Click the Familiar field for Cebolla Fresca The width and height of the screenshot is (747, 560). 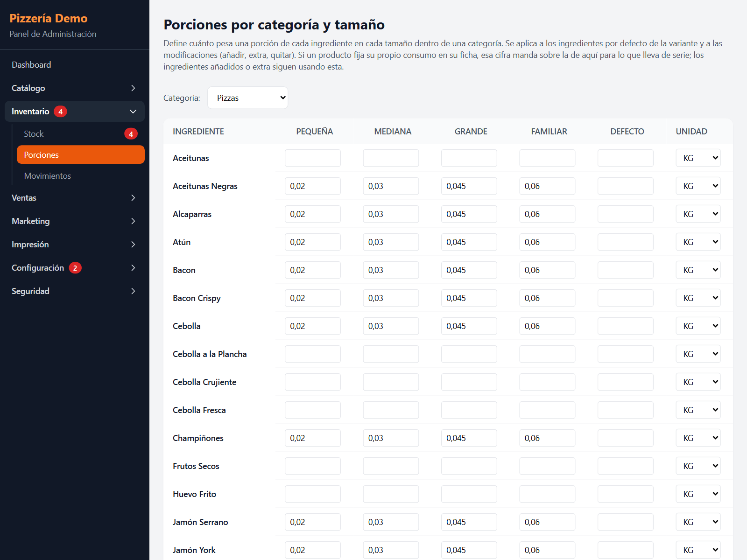[x=547, y=410]
